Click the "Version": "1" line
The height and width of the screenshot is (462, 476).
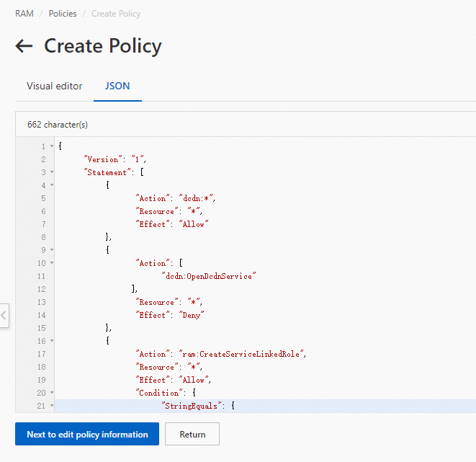115,159
